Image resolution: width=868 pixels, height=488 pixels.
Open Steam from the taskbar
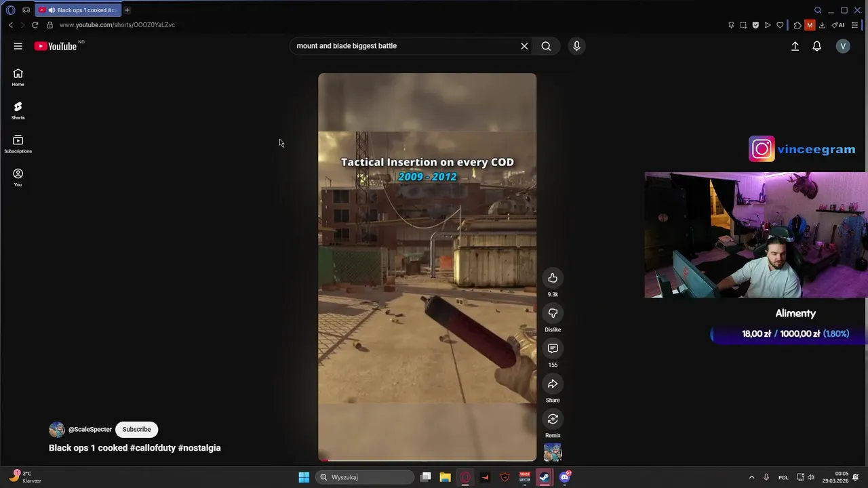pos(545,477)
